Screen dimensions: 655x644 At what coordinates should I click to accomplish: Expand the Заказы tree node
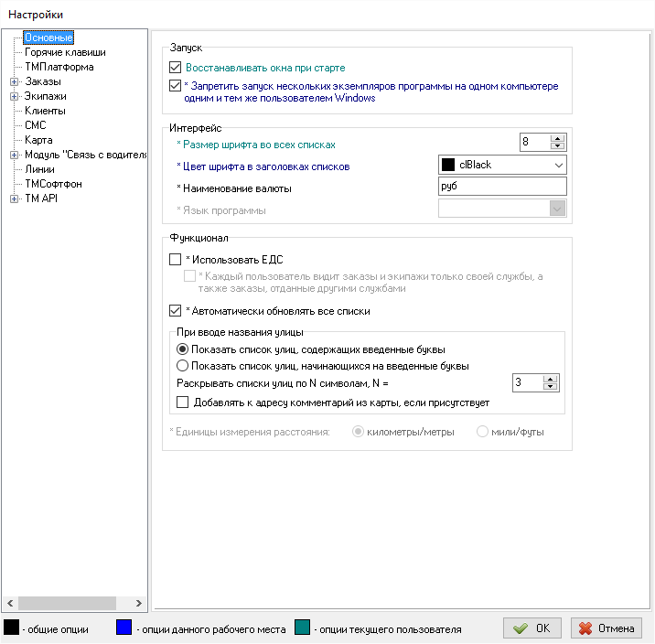click(14, 81)
